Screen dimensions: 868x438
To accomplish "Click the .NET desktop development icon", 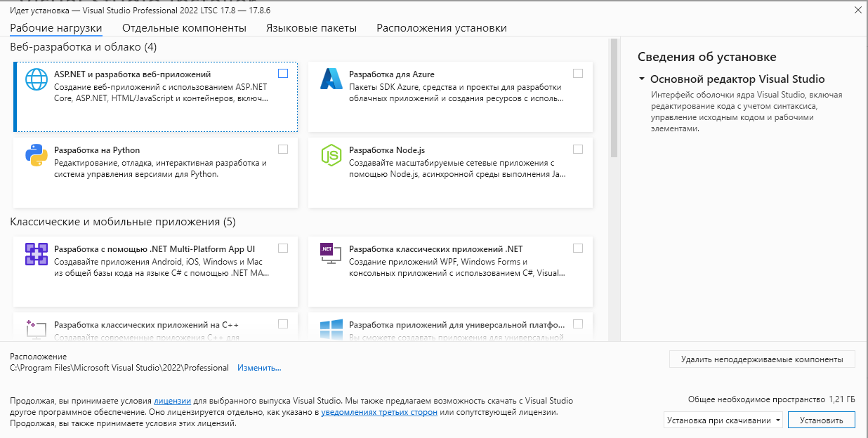I will point(331,253).
